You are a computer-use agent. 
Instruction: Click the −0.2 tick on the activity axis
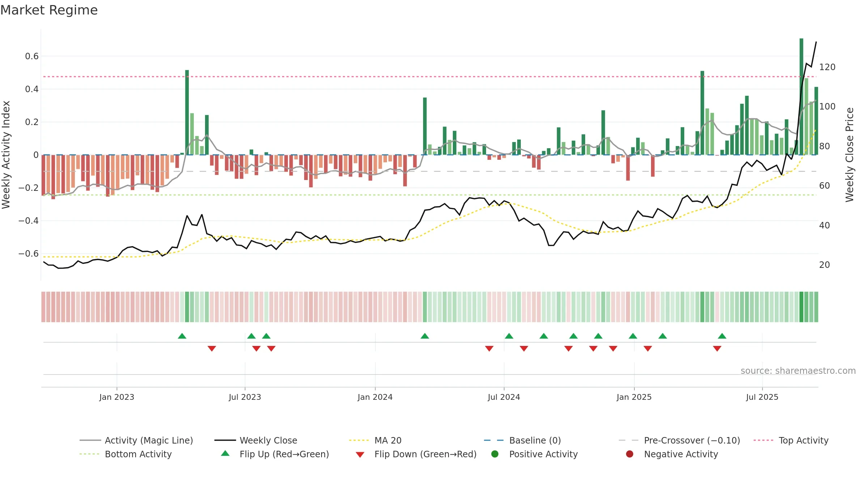click(29, 188)
